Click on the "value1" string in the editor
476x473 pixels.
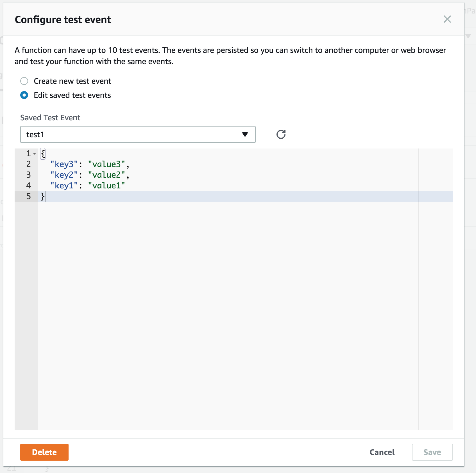106,186
